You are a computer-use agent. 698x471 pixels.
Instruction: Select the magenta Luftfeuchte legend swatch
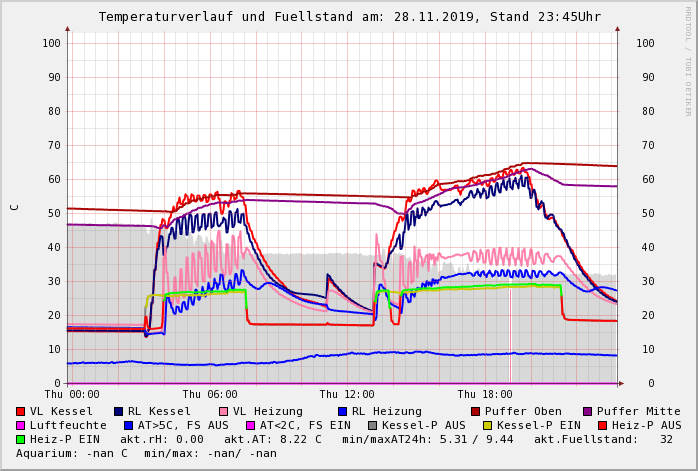tap(21, 425)
